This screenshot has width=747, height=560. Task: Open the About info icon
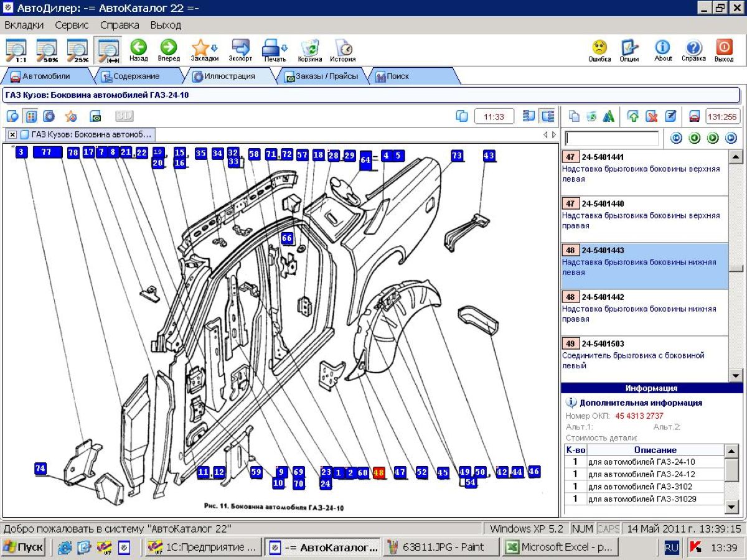click(663, 50)
